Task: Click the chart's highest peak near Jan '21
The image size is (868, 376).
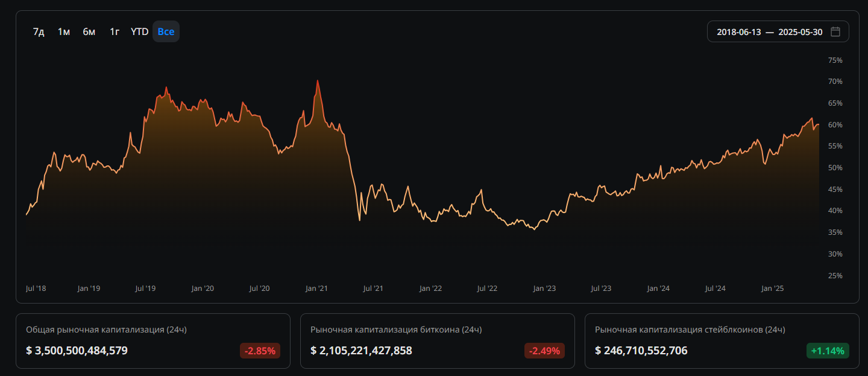Action: click(x=318, y=81)
